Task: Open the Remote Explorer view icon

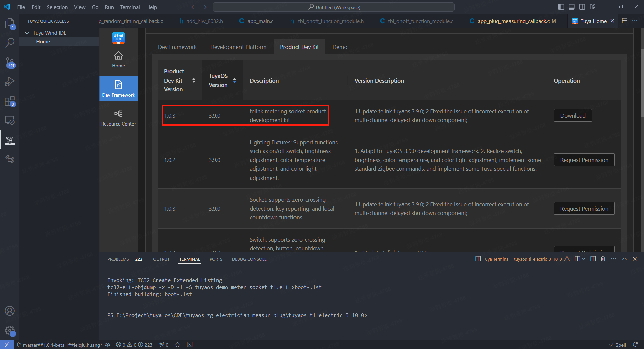Action: (x=10, y=120)
